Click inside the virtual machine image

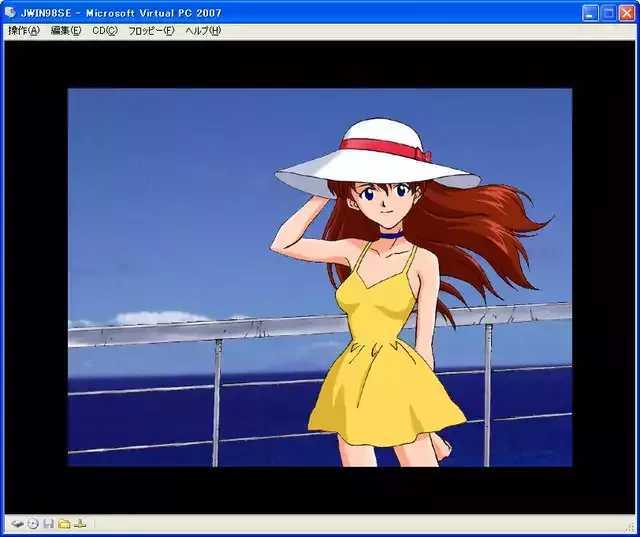(x=320, y=277)
